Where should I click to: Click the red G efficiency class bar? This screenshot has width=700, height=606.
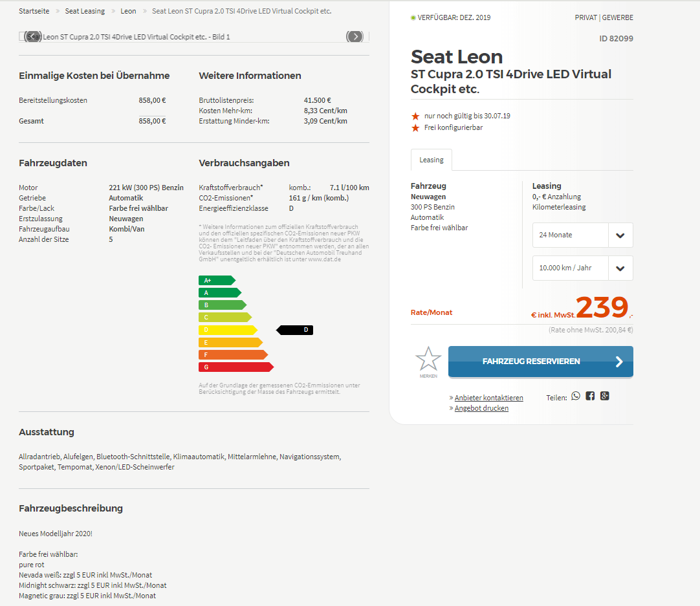click(x=235, y=367)
